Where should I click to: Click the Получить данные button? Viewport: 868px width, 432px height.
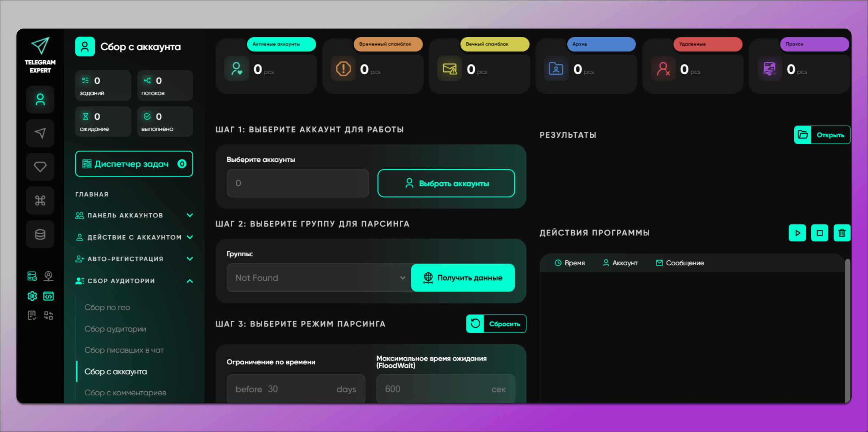coord(463,278)
